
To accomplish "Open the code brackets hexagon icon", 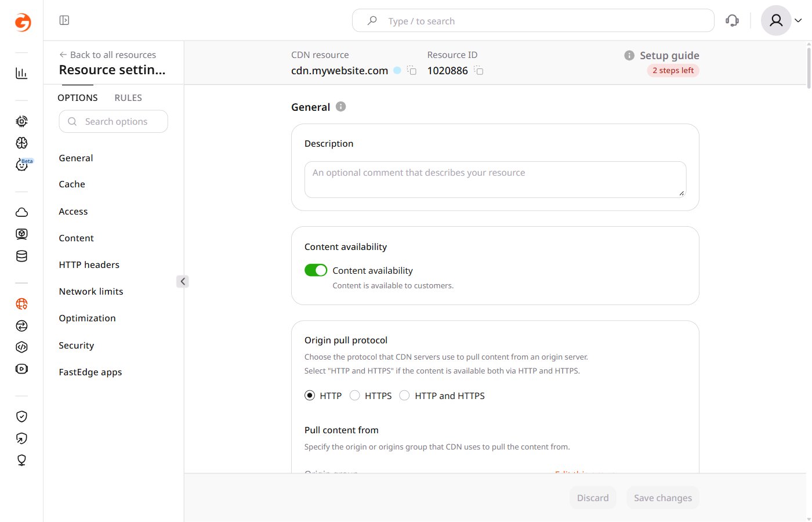I will (21, 347).
